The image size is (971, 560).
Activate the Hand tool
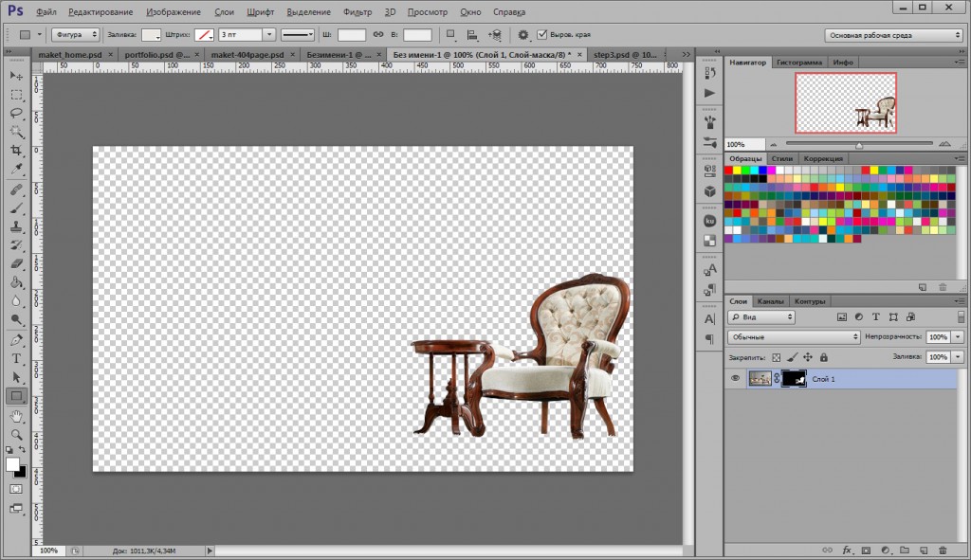click(16, 415)
